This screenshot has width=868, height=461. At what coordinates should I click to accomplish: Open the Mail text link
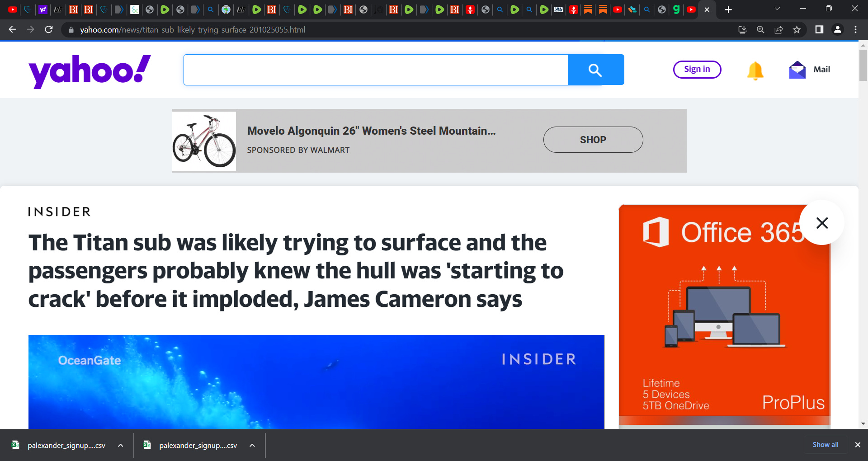pos(822,70)
